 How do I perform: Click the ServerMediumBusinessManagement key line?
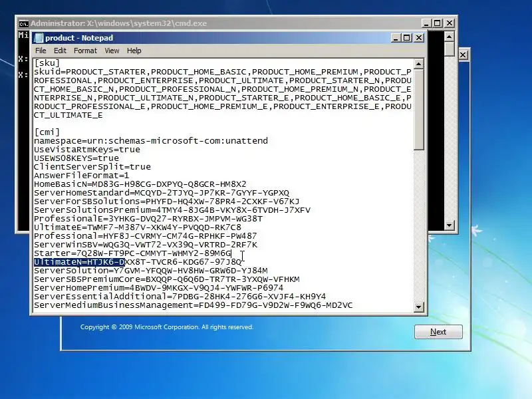click(x=193, y=305)
